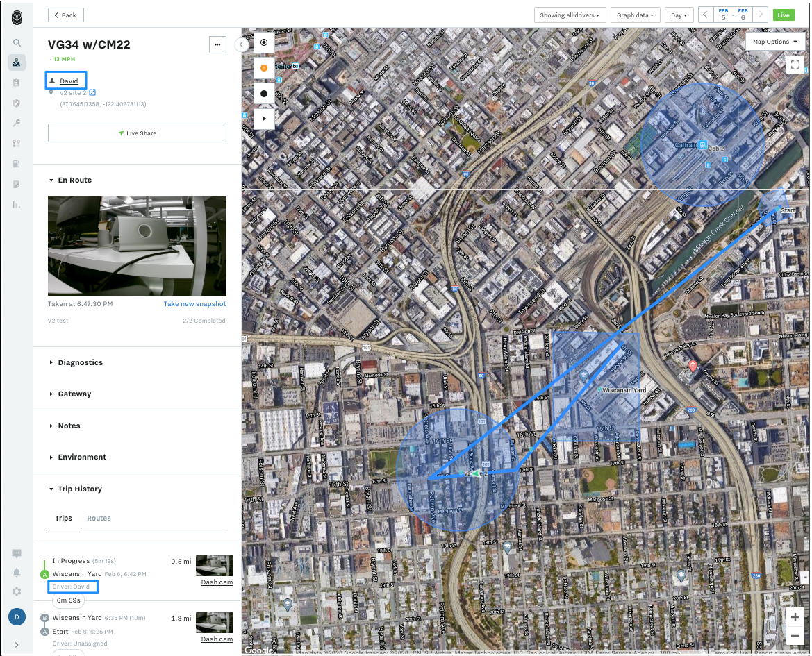This screenshot has width=812, height=656.
Task: Toggle the target location marker map button
Action: pyautogui.click(x=264, y=42)
